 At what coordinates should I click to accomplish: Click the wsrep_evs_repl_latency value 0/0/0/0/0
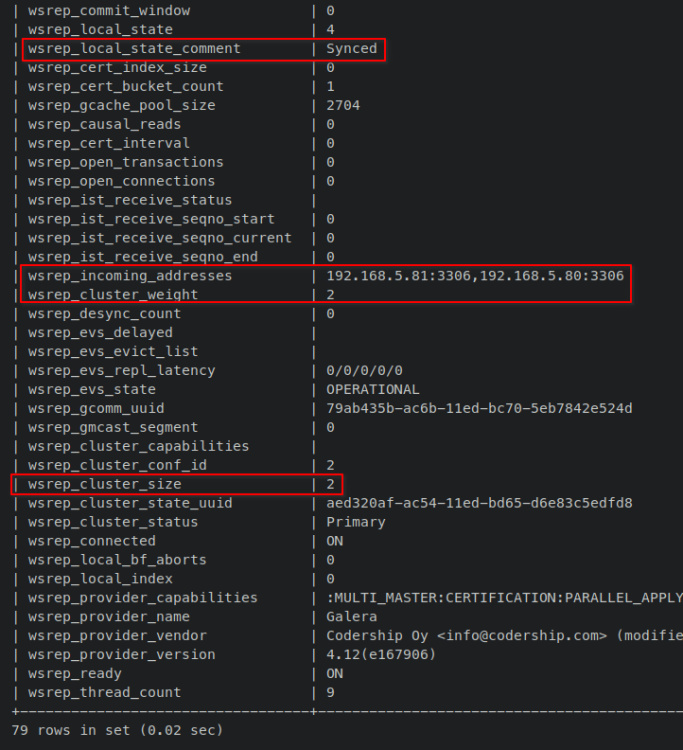tap(364, 370)
